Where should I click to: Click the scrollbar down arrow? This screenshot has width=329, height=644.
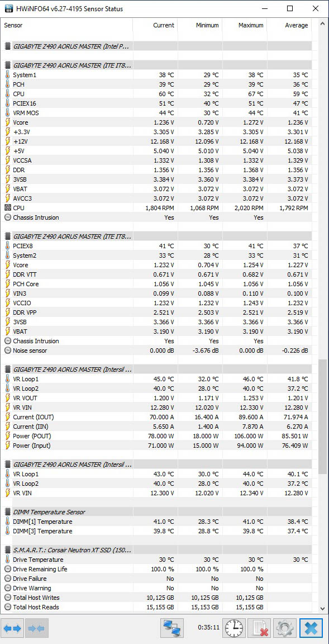(x=323, y=608)
